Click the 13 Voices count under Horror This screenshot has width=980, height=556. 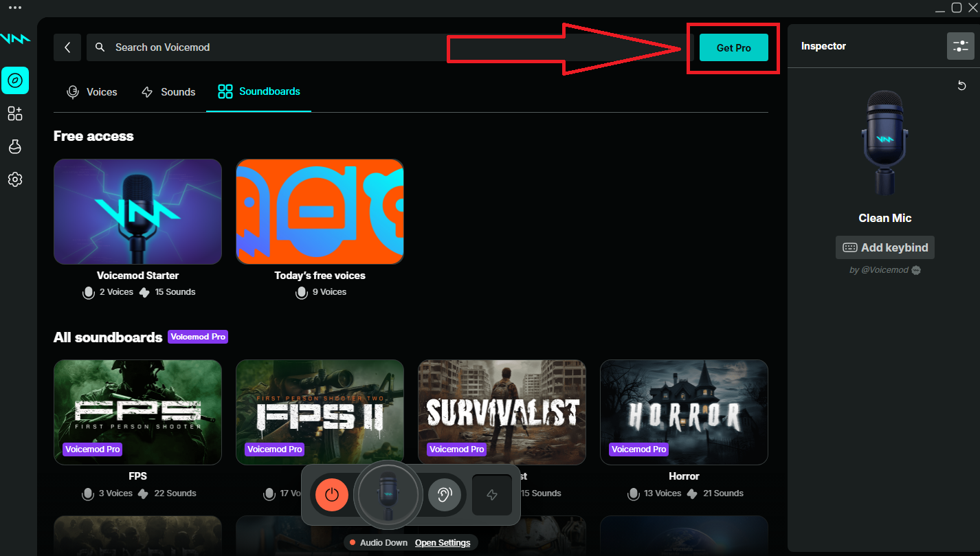click(654, 493)
